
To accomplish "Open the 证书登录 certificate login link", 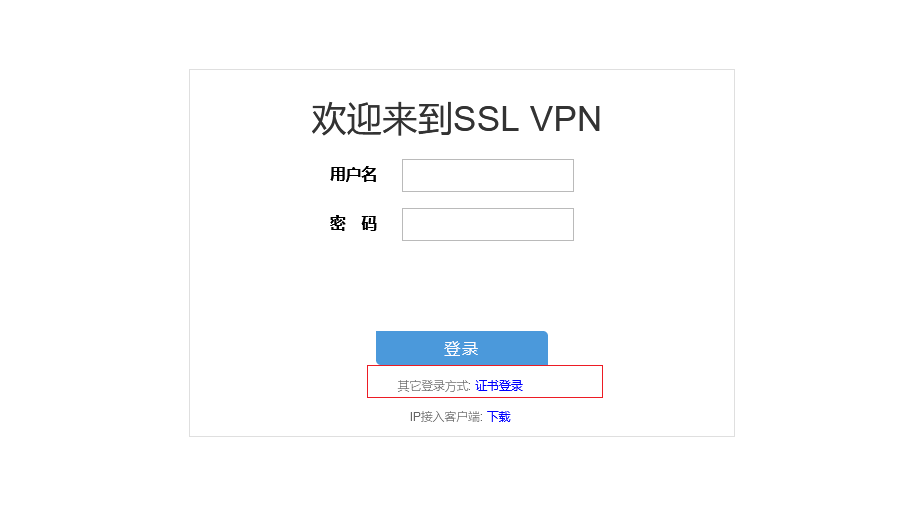I will (x=499, y=386).
